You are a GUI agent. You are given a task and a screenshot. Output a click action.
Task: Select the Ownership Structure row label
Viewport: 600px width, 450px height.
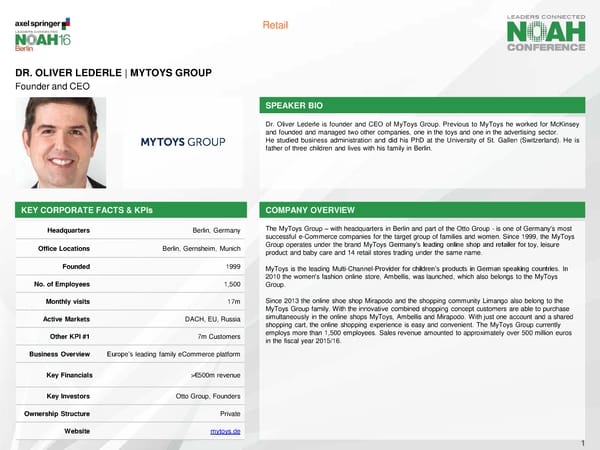coord(59,413)
